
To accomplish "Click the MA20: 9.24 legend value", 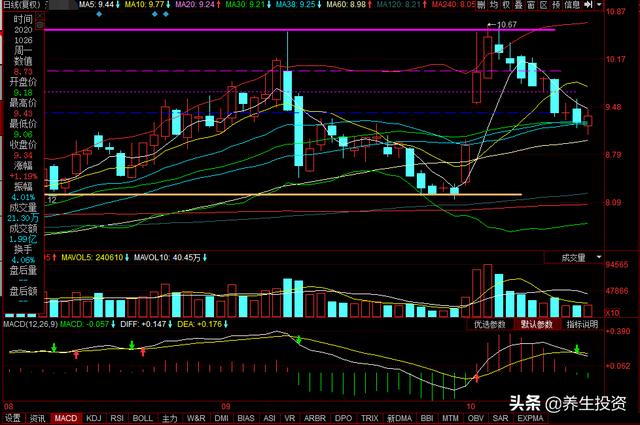I will 195,4.
